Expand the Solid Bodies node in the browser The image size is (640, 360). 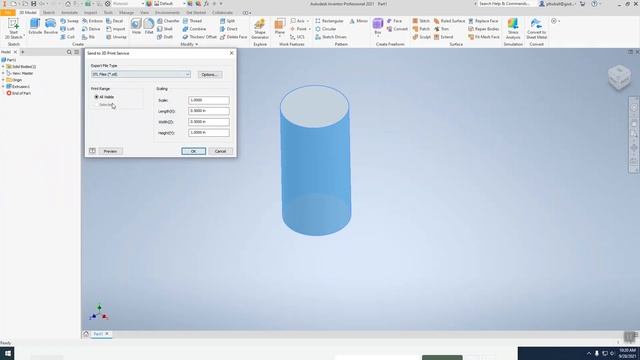click(3, 67)
